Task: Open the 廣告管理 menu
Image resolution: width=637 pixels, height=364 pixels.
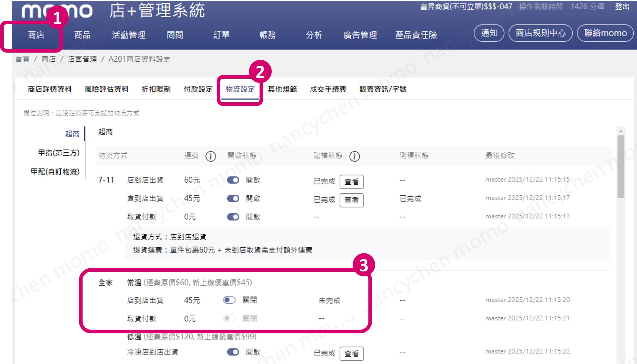Action: click(x=360, y=35)
